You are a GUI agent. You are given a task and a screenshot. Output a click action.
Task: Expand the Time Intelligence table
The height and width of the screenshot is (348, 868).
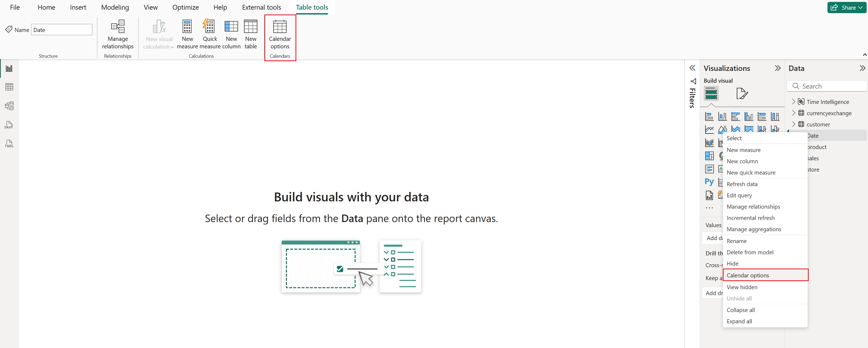(793, 102)
